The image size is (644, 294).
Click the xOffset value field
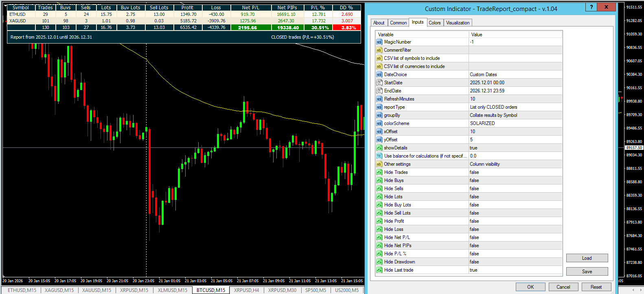click(515, 132)
